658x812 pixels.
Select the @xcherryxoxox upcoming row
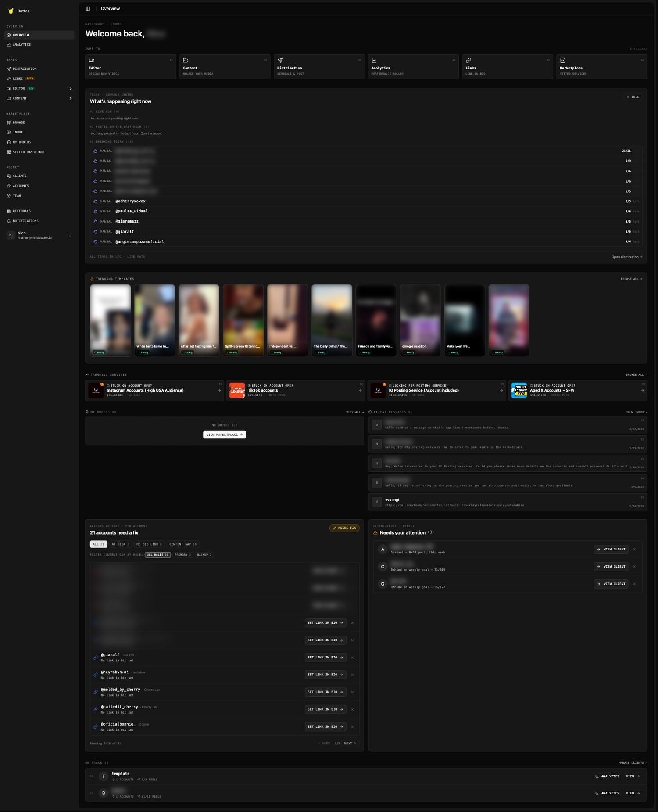click(366, 201)
